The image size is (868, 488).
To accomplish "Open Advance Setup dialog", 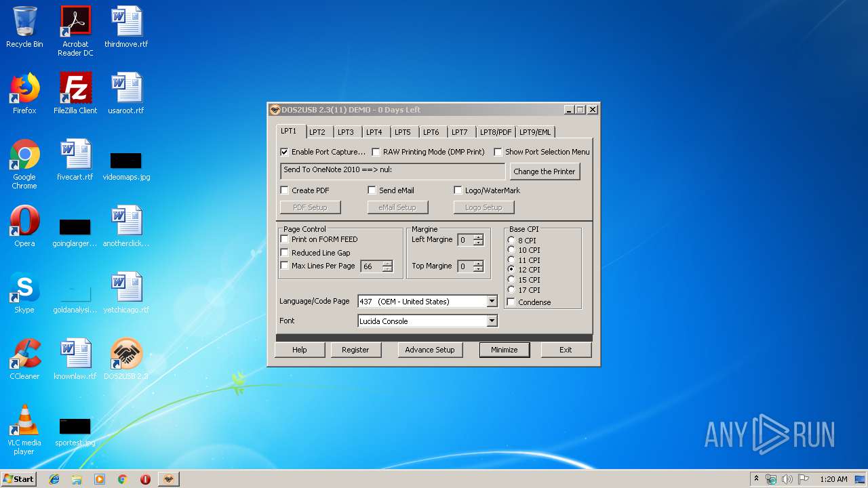I will point(430,350).
